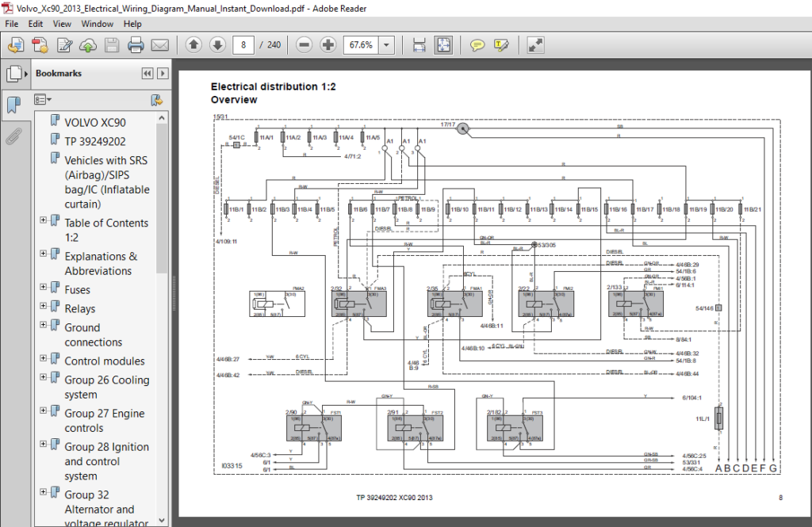Select the Bookmarks panel ribbon icon

click(13, 105)
